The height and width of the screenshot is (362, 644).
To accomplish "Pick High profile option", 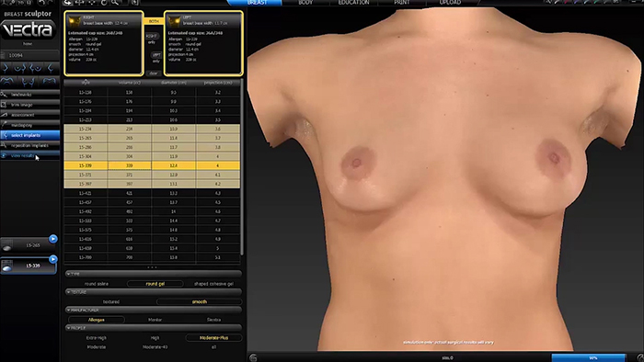I will tap(155, 338).
